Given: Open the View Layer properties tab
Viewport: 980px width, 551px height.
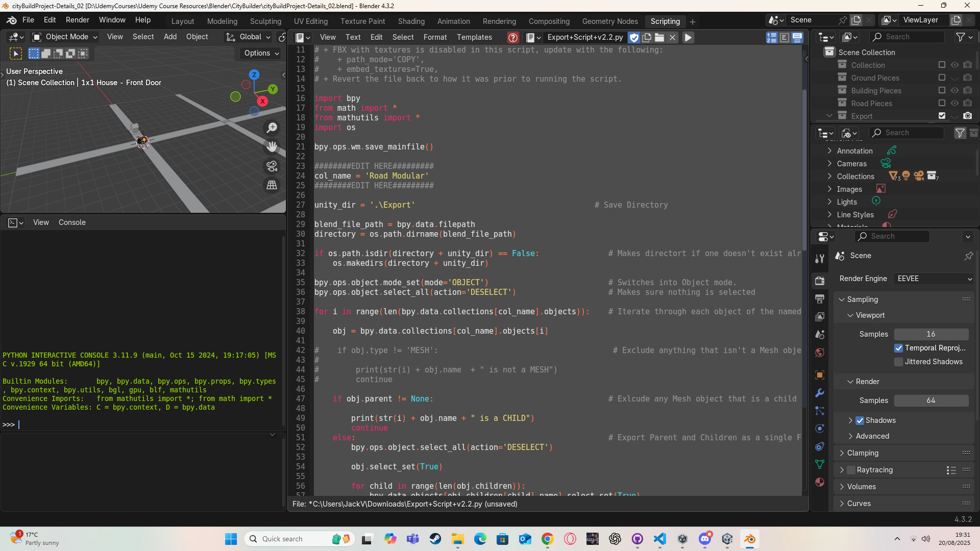Looking at the screenshot, I should (820, 316).
